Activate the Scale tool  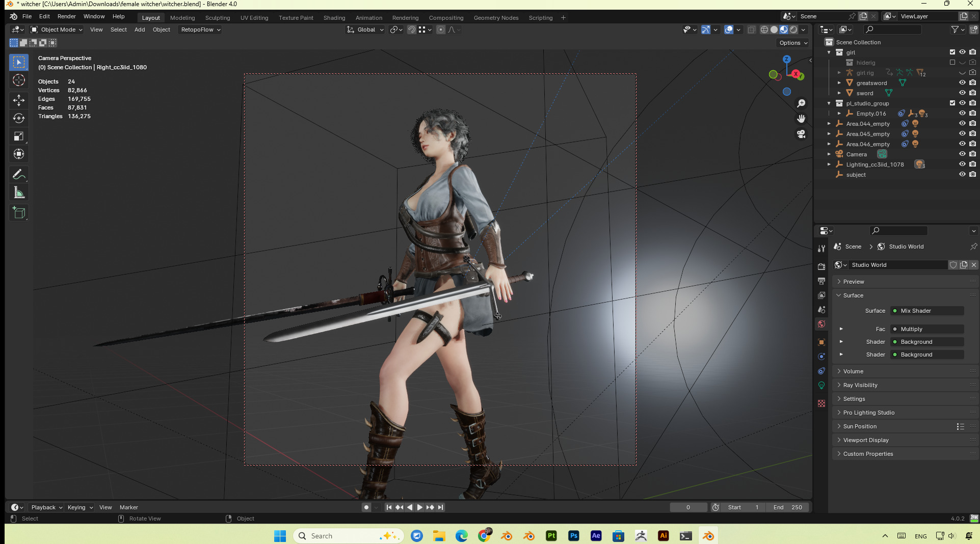click(x=19, y=136)
